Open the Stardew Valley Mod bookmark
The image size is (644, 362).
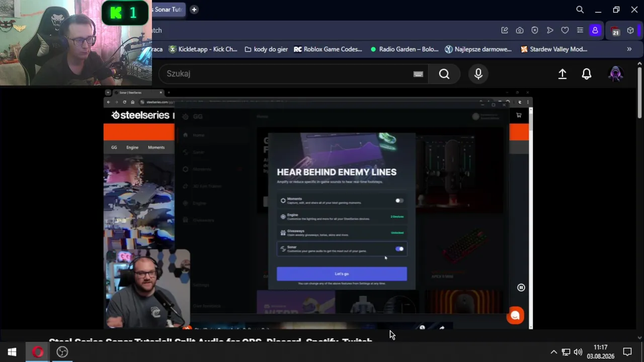pos(554,49)
